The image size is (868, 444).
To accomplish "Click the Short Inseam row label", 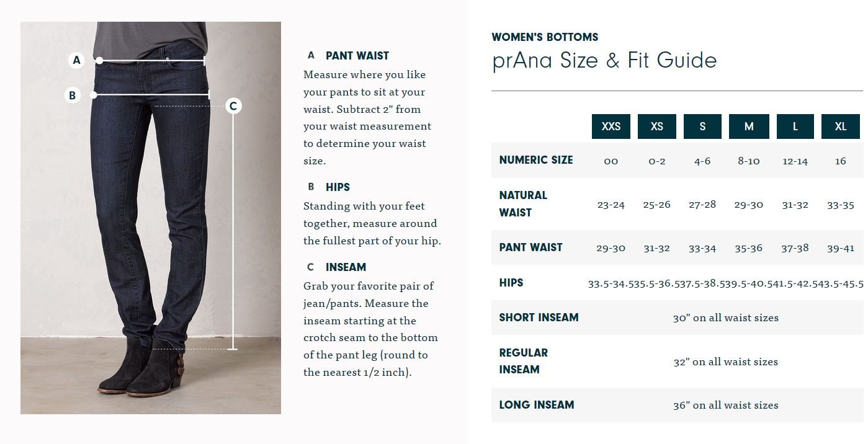I will pos(539,317).
